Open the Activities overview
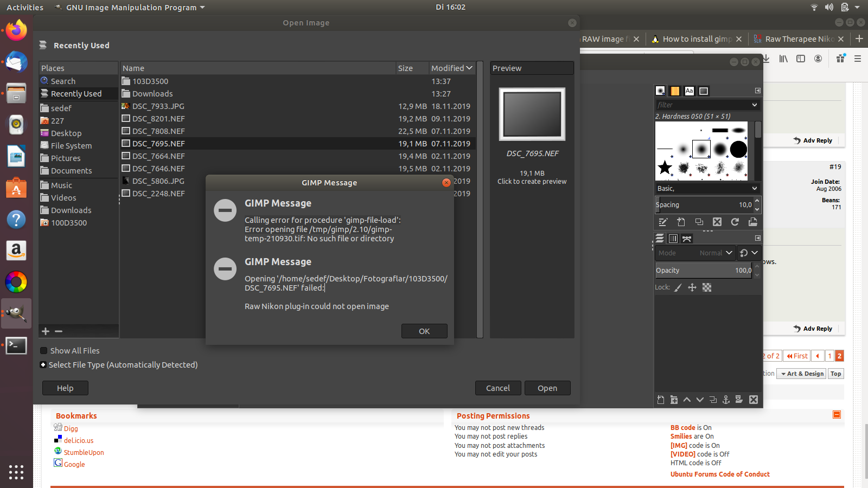868x488 pixels. 25,8
